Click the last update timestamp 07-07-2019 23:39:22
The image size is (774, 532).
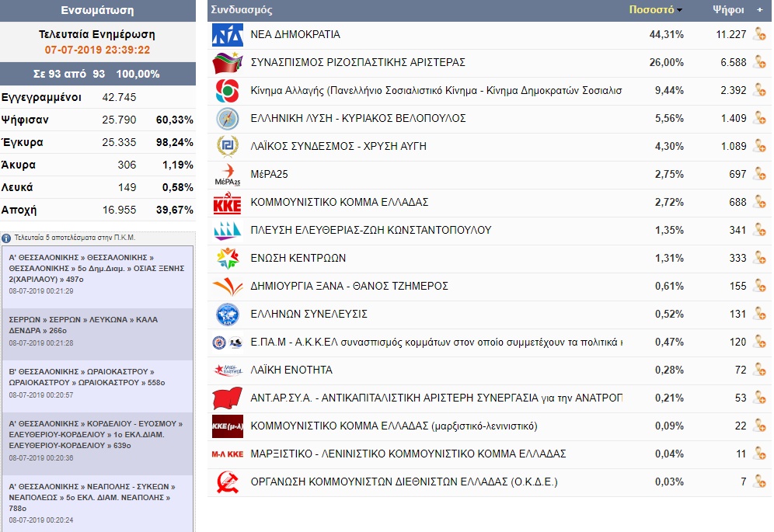(x=97, y=50)
